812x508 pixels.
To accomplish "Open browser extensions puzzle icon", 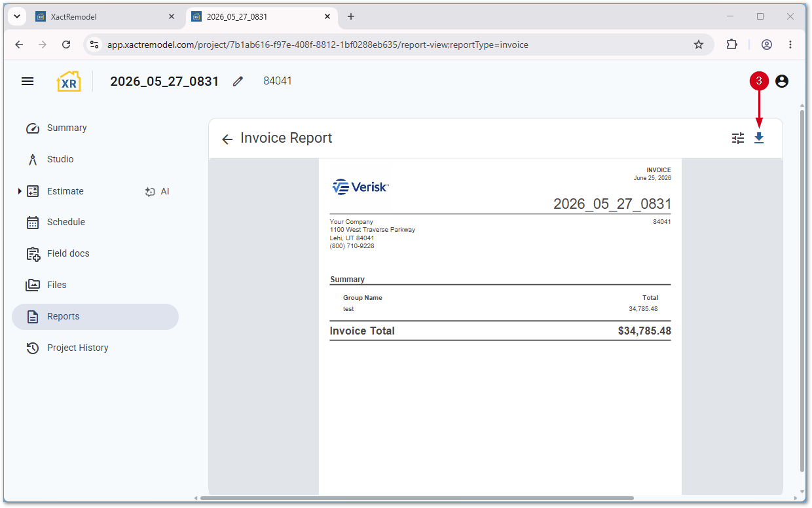I will tap(731, 45).
